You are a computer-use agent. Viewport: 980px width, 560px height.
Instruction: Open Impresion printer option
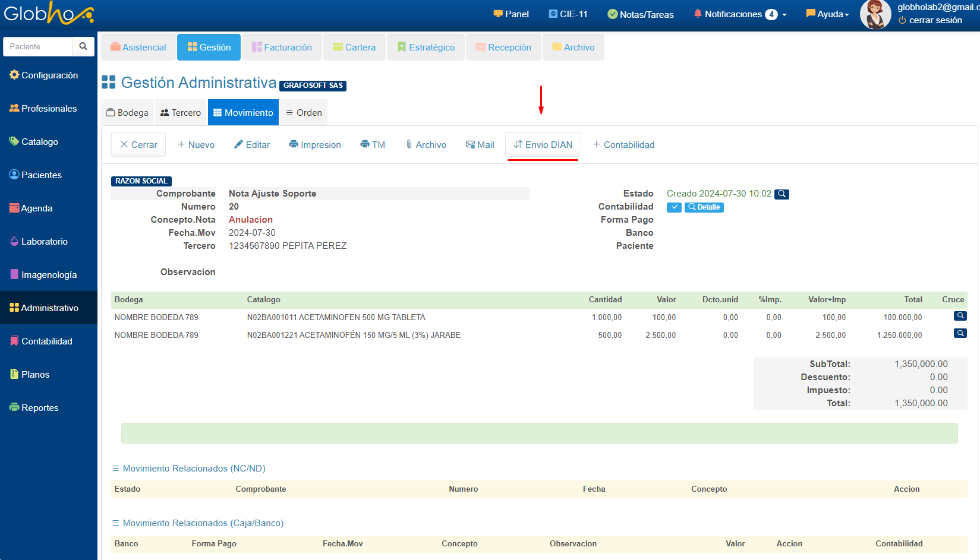coord(315,145)
